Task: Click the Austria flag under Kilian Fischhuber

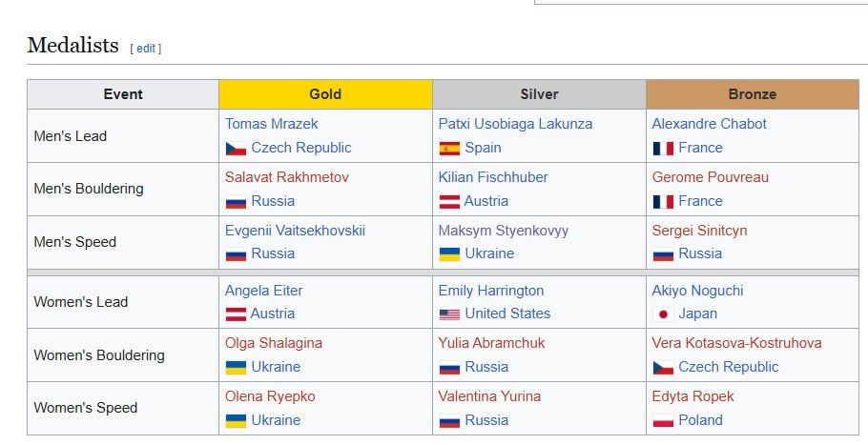Action: [x=449, y=202]
